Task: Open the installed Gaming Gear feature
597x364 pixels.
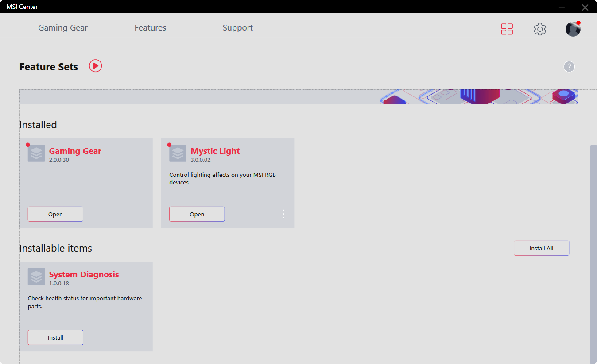Action: 55,214
